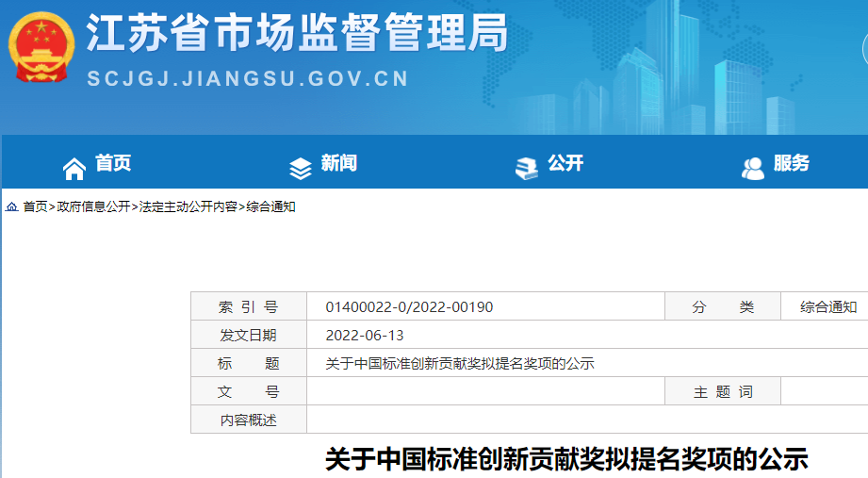868x478 pixels.
Task: Click the house icon in navigation bar
Action: click(74, 168)
